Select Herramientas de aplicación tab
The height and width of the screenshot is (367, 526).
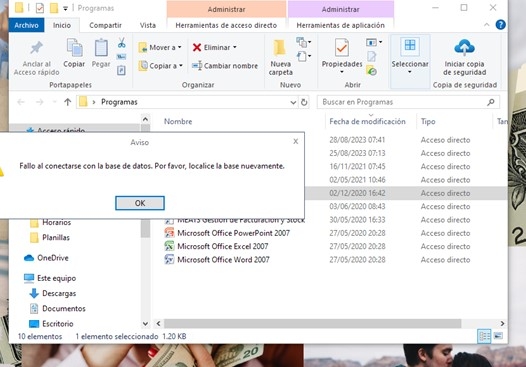[340, 25]
